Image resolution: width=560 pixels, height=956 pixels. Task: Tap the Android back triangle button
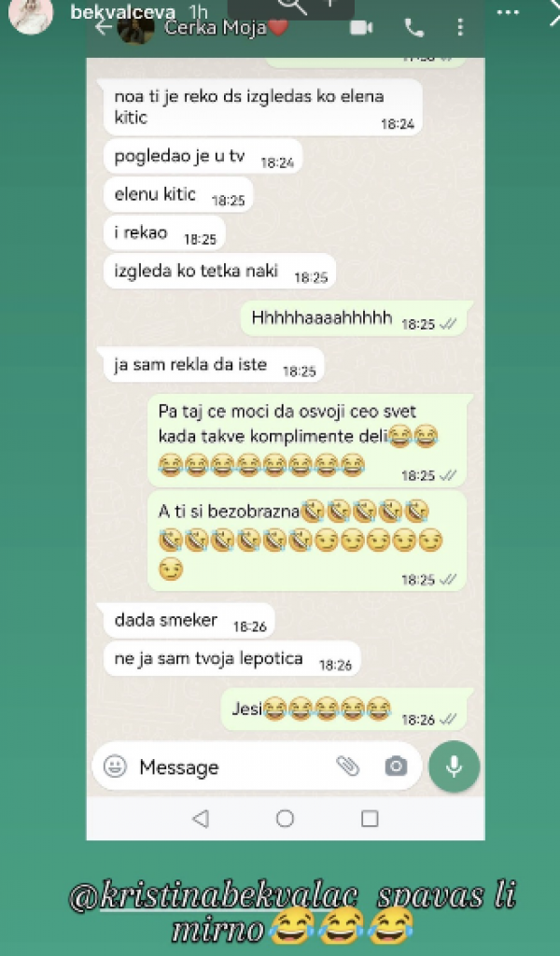coord(201,818)
